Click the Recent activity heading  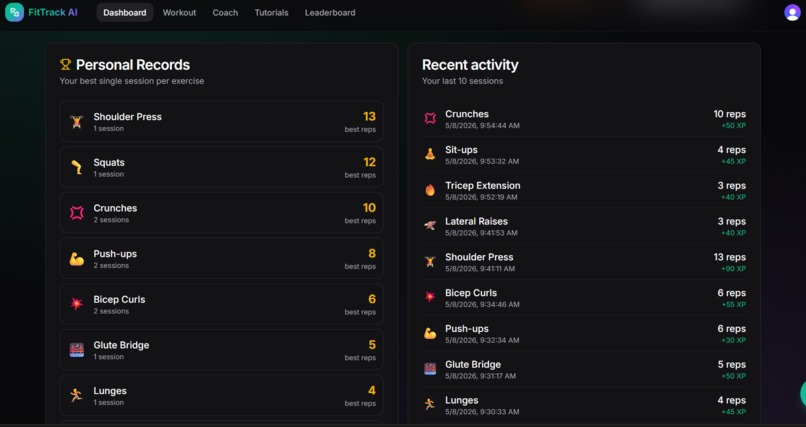tap(470, 65)
